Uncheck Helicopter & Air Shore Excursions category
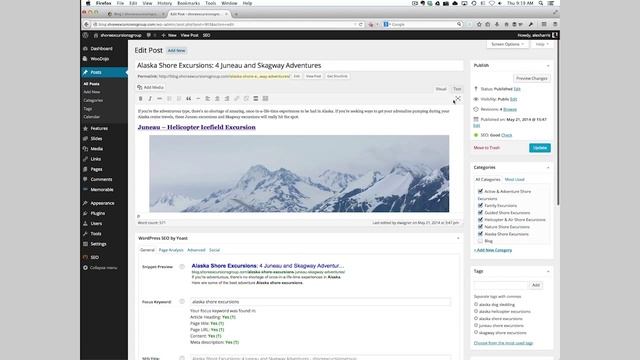Image resolution: width=640 pixels, height=360 pixels. click(480, 220)
